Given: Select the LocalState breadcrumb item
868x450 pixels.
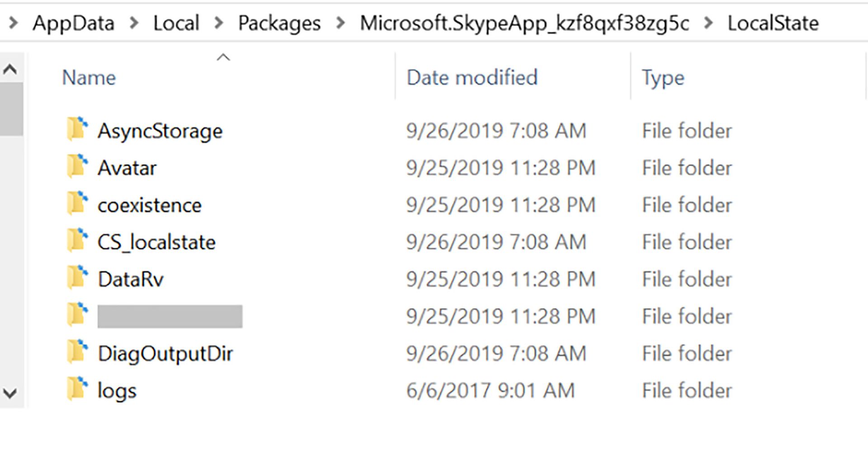Looking at the screenshot, I should pyautogui.click(x=772, y=23).
